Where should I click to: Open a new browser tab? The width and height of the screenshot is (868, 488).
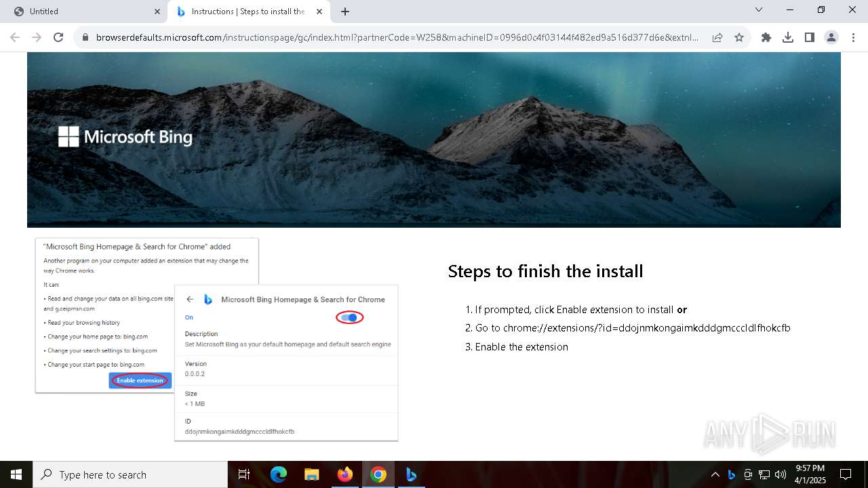click(345, 12)
